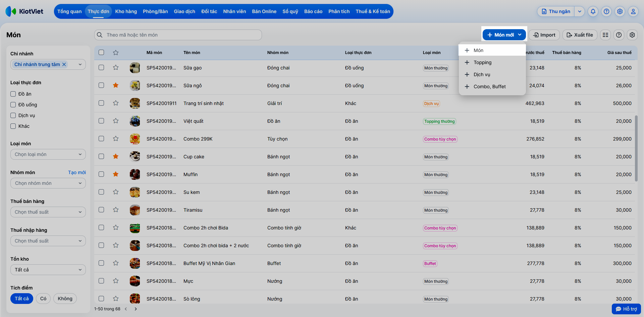Set Tích điểm filter to Có
The image size is (644, 317).
(43, 299)
